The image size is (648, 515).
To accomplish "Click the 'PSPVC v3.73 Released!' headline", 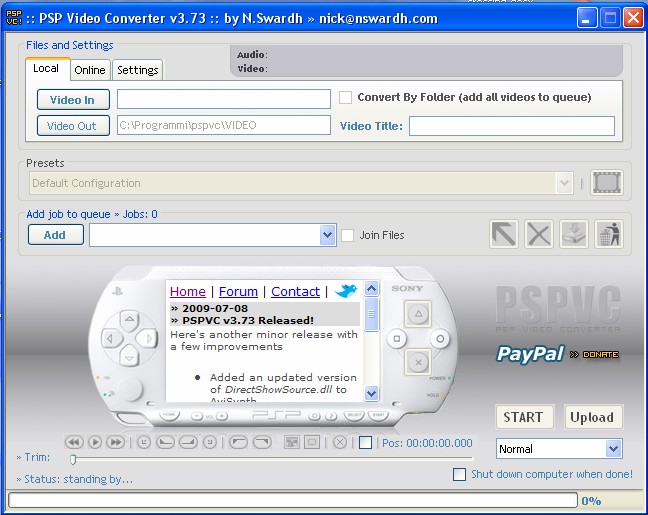I will tap(248, 320).
